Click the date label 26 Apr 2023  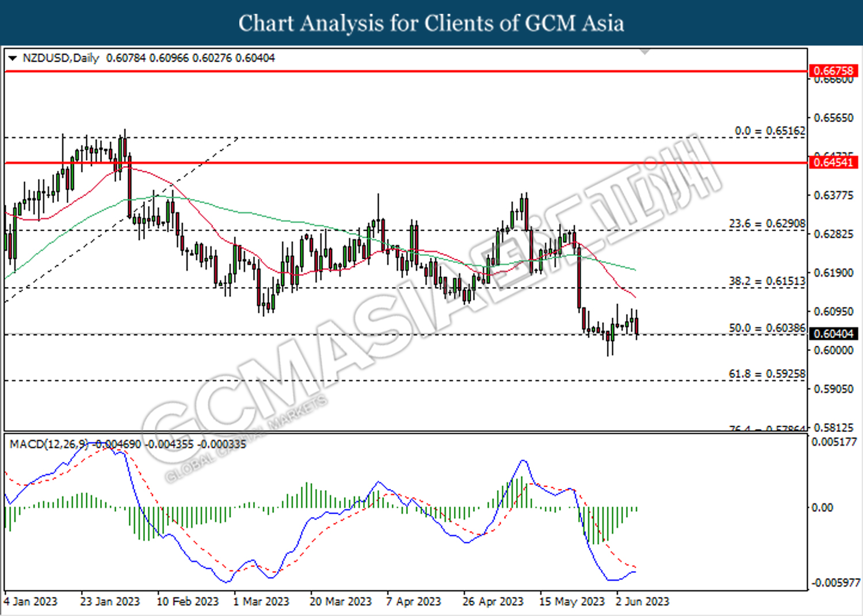[x=493, y=602]
